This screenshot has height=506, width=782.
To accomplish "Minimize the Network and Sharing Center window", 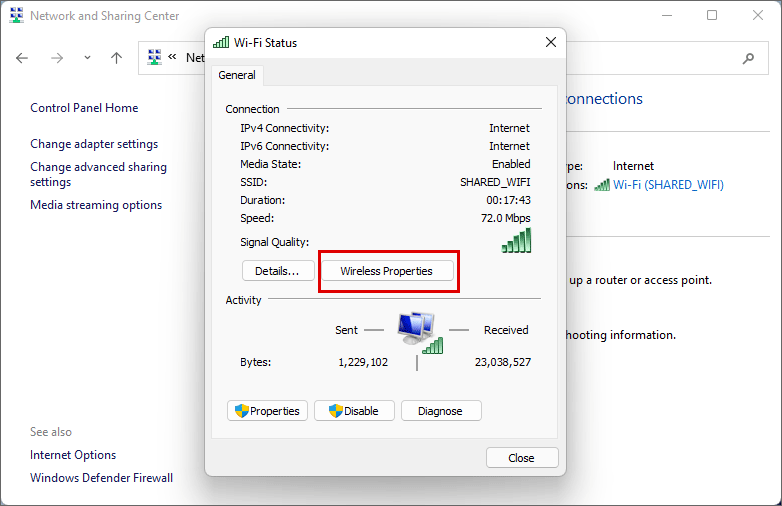I will [667, 15].
